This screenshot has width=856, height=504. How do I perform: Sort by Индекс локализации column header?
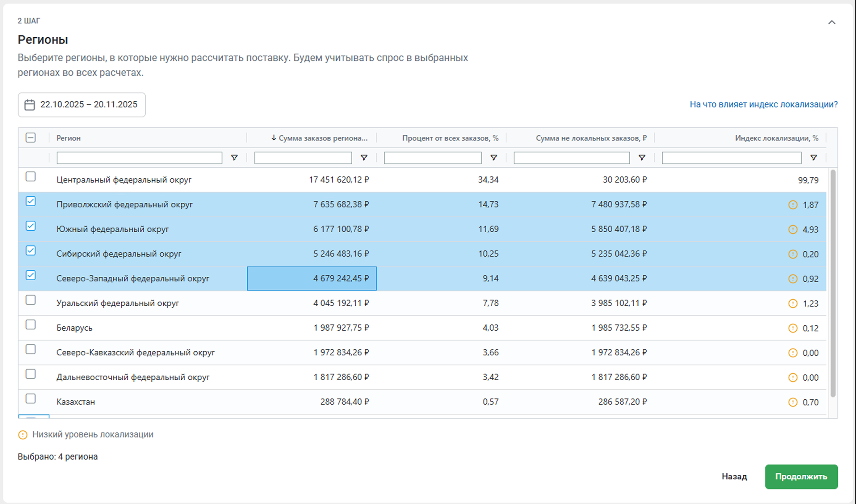click(776, 138)
